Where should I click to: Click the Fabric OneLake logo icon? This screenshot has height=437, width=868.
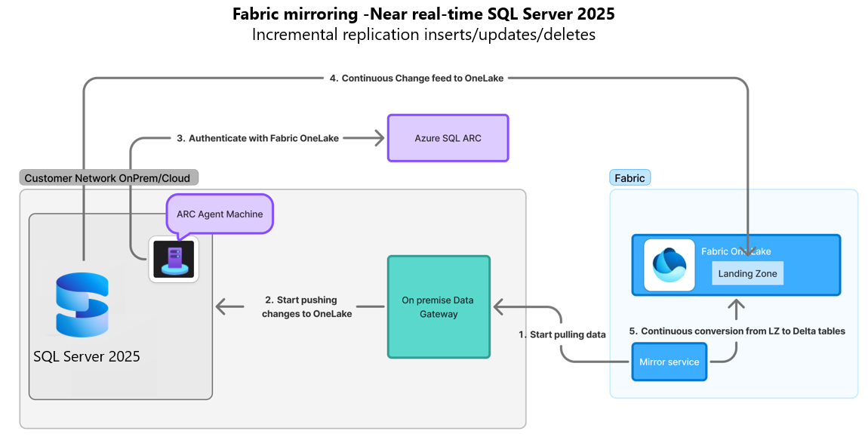[x=669, y=265]
